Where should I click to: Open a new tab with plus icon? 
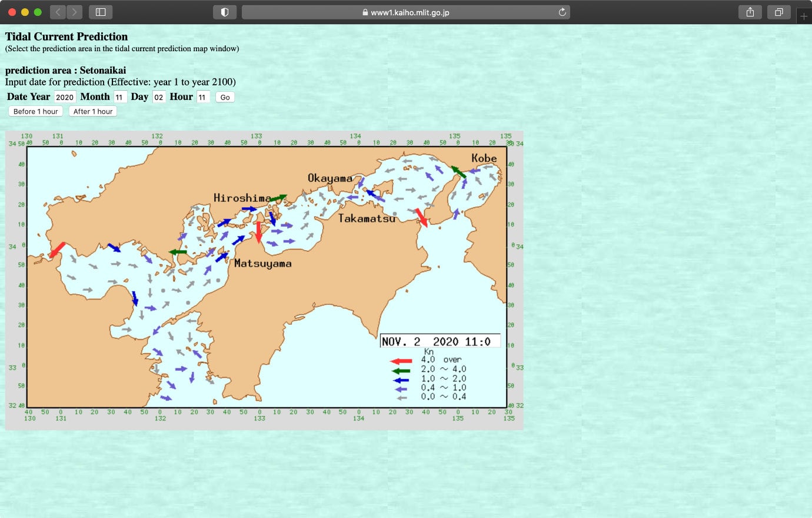[x=804, y=16]
